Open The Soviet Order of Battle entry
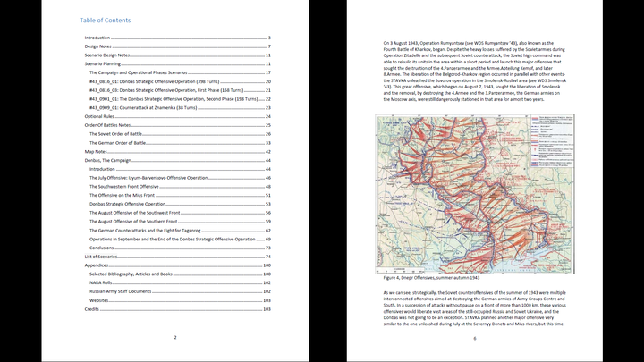This screenshot has height=362, width=644. pos(118,133)
